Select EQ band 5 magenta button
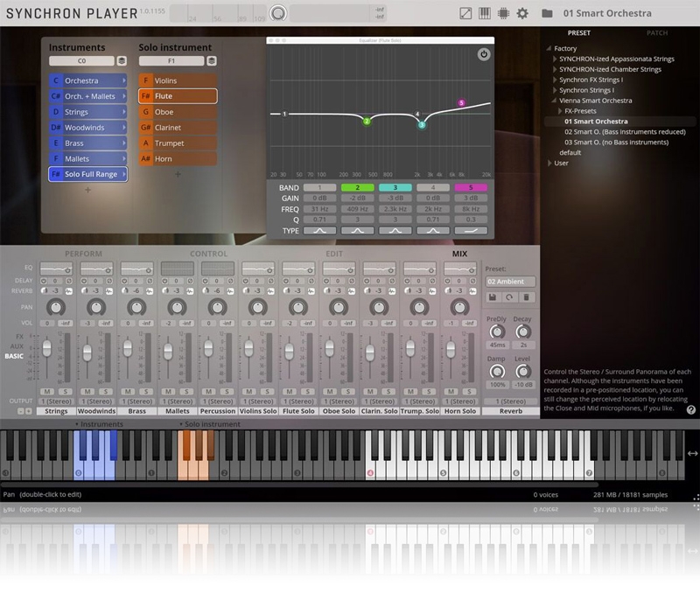The width and height of the screenshot is (700, 614). tap(471, 187)
